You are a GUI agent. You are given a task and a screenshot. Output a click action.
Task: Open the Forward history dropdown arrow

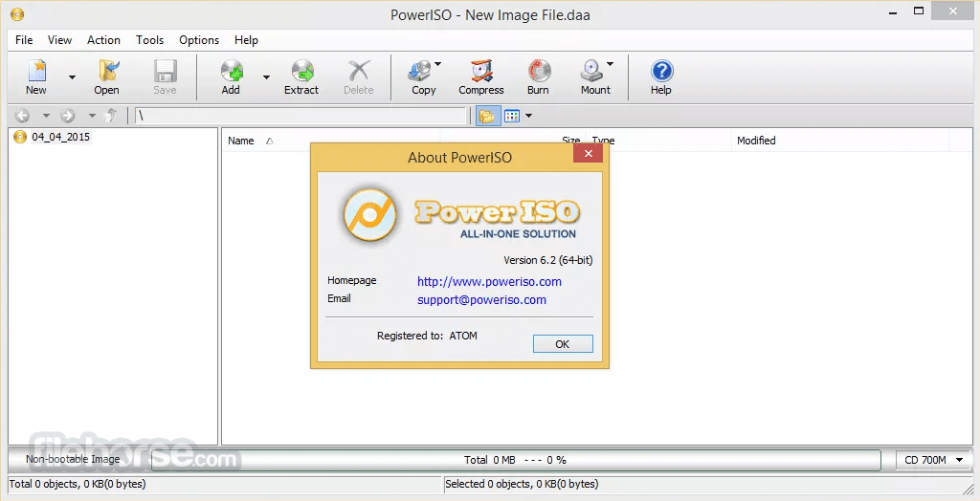tap(92, 116)
